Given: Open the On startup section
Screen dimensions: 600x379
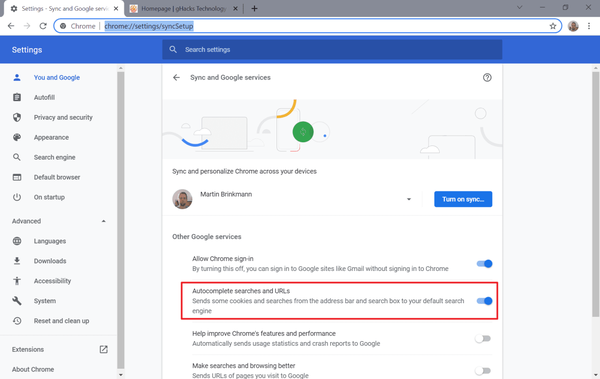Looking at the screenshot, I should tap(49, 197).
